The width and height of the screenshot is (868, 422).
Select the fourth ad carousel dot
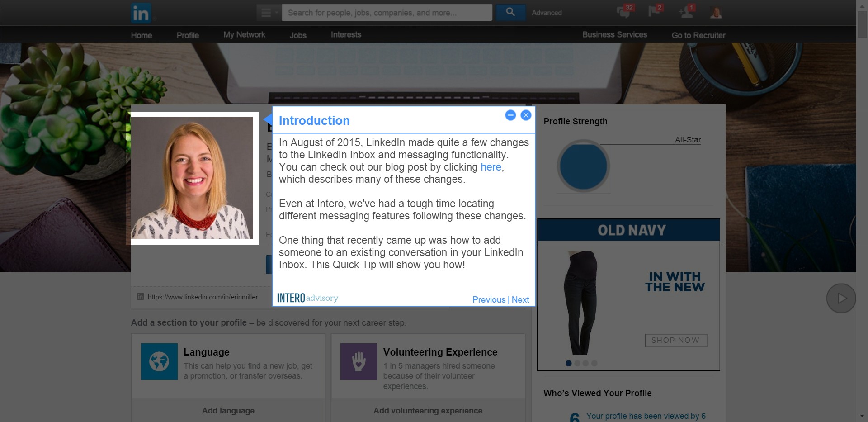594,363
